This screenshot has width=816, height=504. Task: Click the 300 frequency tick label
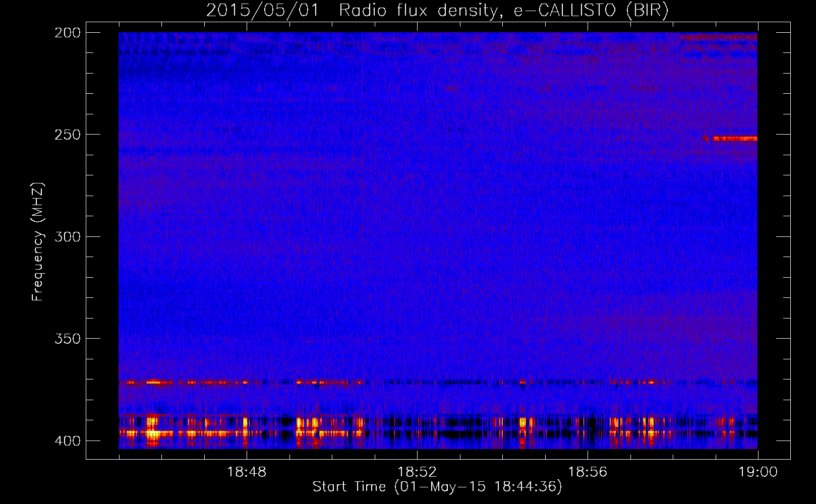tap(67, 236)
